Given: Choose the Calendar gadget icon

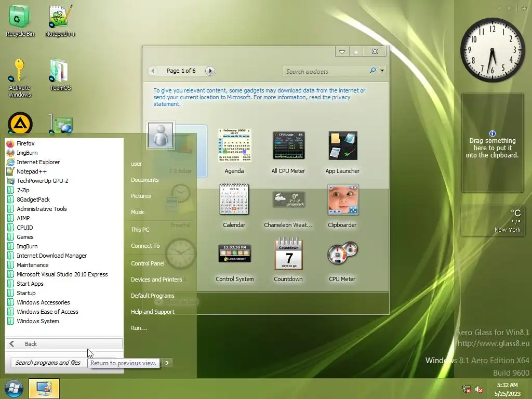Looking at the screenshot, I should [x=234, y=199].
